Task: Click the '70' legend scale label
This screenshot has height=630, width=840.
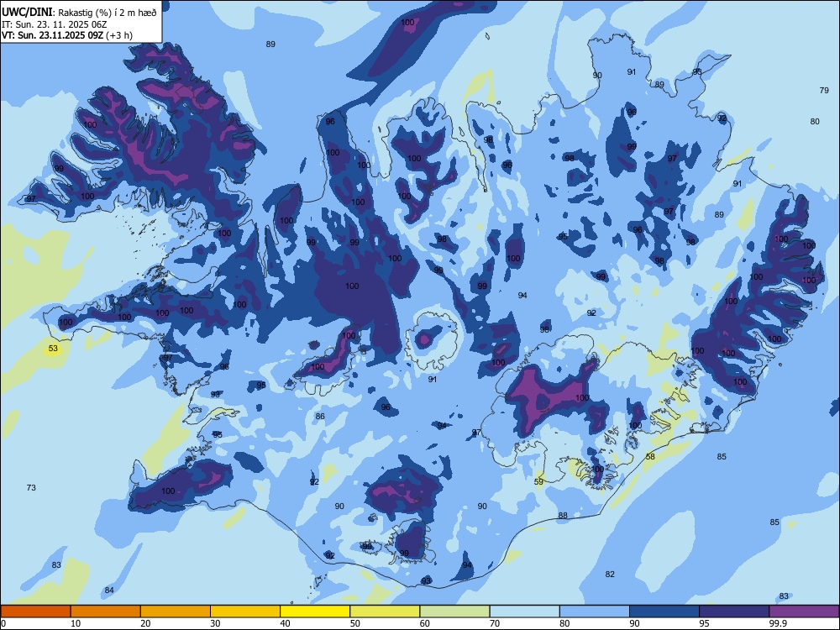Action: [x=495, y=623]
